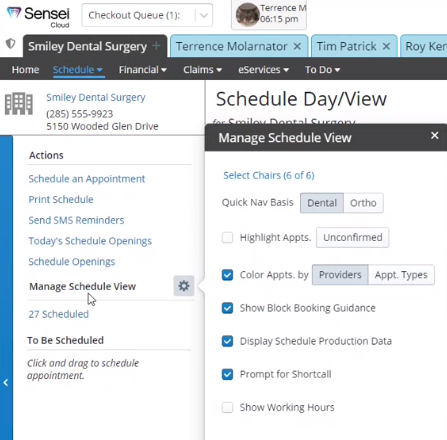This screenshot has height=440, width=447.
Task: Click the Schedule Day/View heading
Action: point(301,99)
